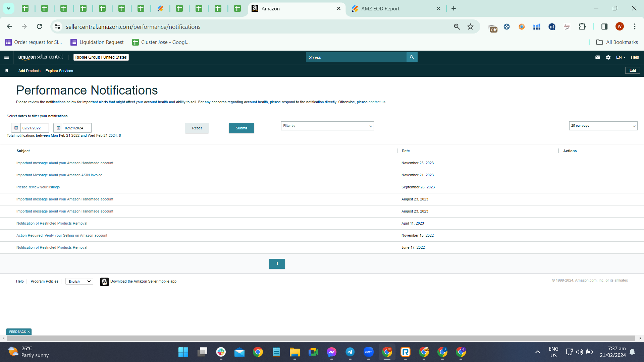Open the Seller Central hamburger menu

click(6, 57)
